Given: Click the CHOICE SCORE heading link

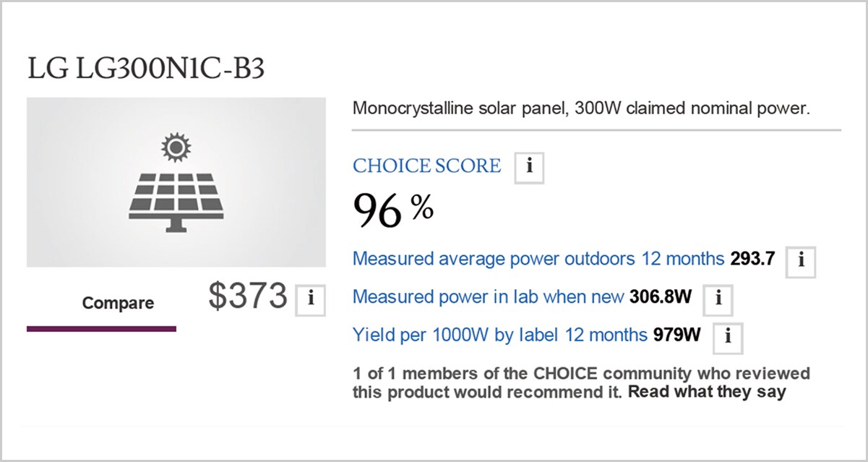Looking at the screenshot, I should [426, 166].
